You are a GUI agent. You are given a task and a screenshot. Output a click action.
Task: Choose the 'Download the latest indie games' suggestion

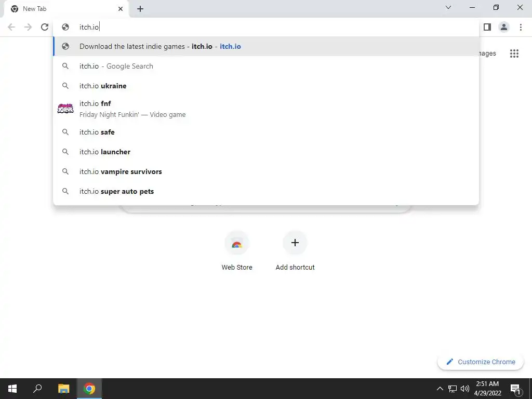[x=267, y=46]
